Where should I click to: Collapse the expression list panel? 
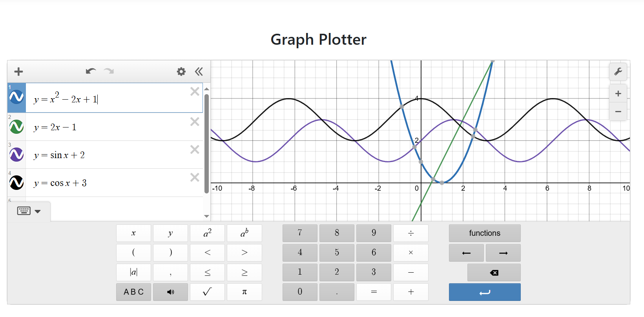pyautogui.click(x=199, y=71)
